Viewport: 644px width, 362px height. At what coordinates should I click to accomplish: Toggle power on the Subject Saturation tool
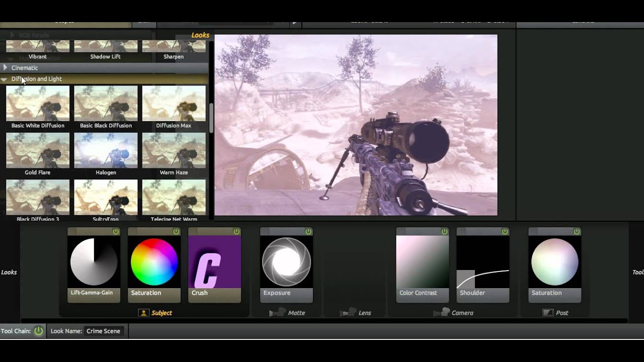(176, 232)
